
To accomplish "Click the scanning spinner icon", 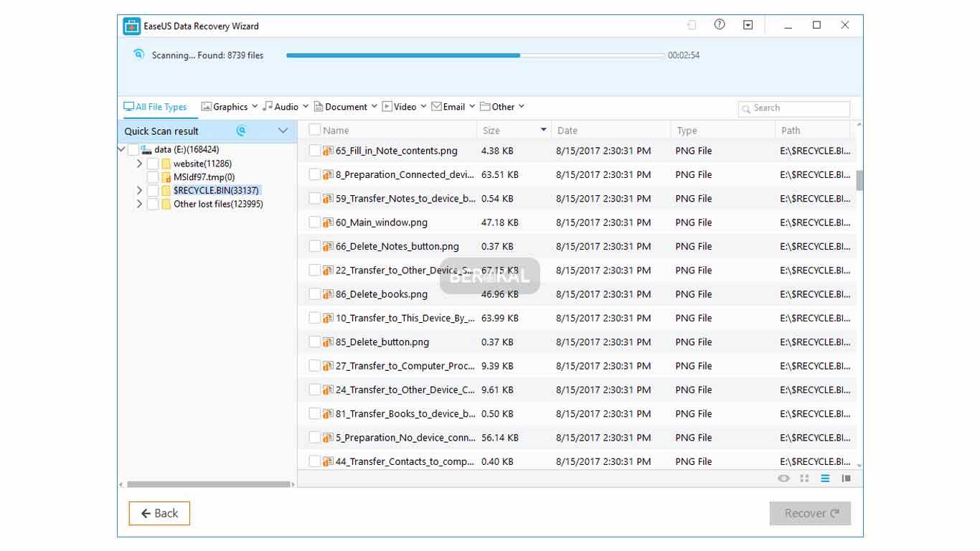I will (x=139, y=55).
